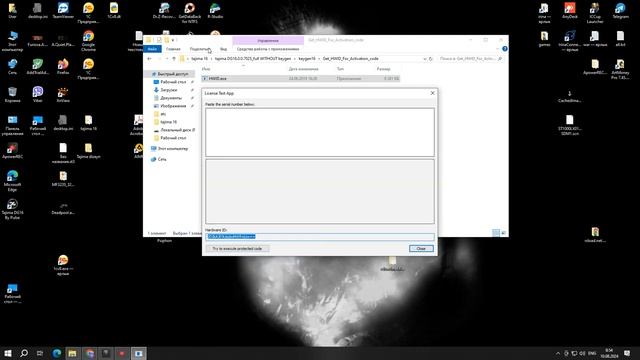Show hidden tray icons chevron
The image size is (640, 360).
(558, 353)
